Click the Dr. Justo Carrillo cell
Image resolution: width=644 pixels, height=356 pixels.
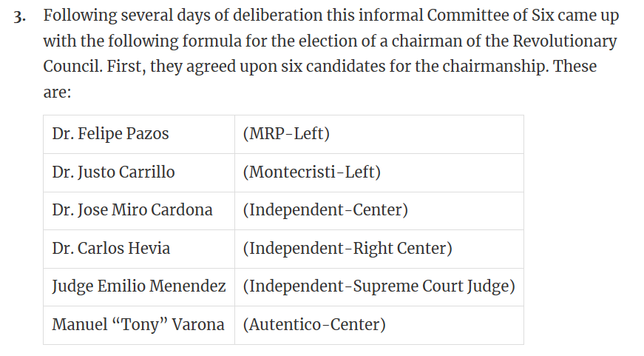(114, 172)
